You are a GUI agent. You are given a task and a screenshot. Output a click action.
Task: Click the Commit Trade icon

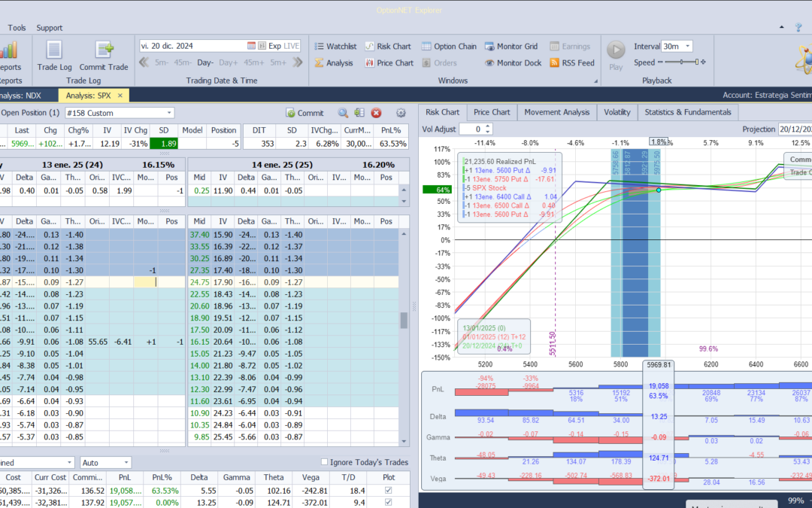tap(104, 56)
